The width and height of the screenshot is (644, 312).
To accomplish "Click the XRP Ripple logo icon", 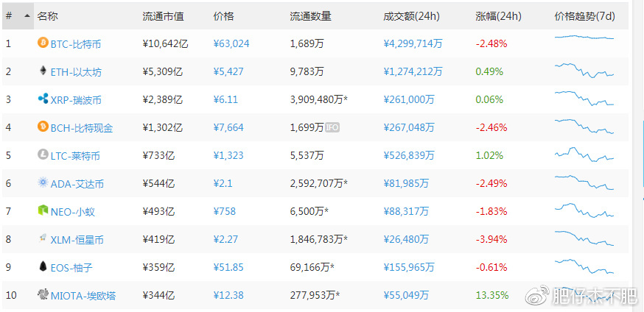I will click(43, 99).
